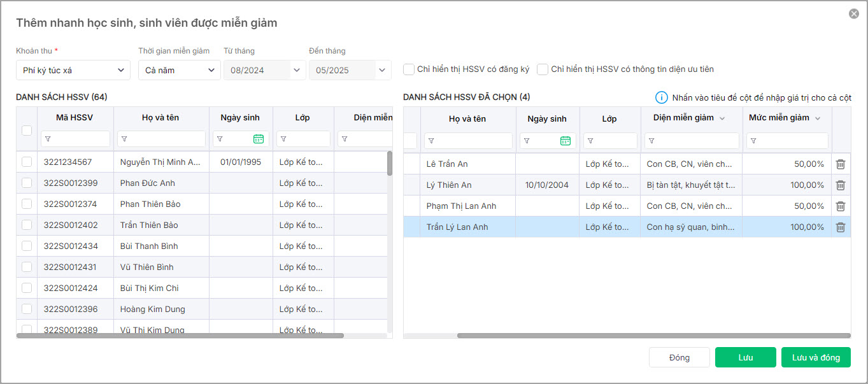Select checkbox for Phan Đức Anh row
Viewport: 868px width, 384px height.
27,183
